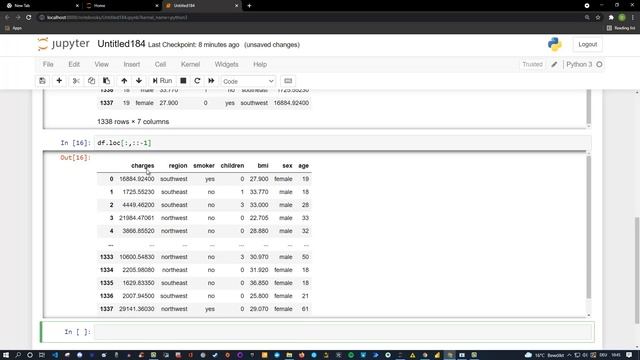Insert a new cell below with plus icon
Viewport: 640px width, 360px height.
(x=59, y=81)
